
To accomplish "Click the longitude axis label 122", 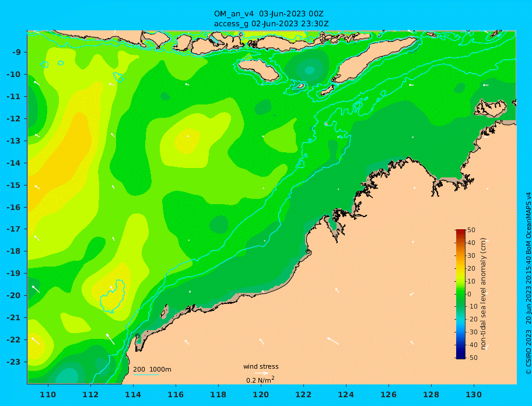I will 303,394.
